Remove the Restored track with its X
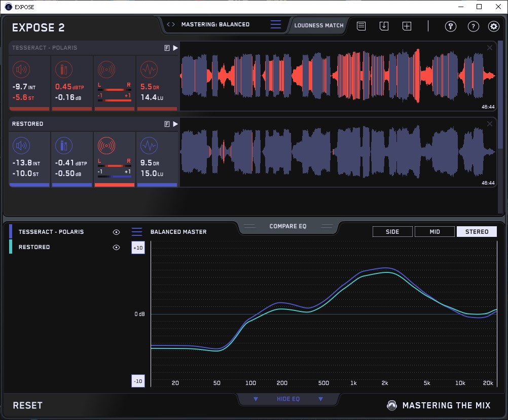The height and width of the screenshot is (420, 508). coord(490,124)
